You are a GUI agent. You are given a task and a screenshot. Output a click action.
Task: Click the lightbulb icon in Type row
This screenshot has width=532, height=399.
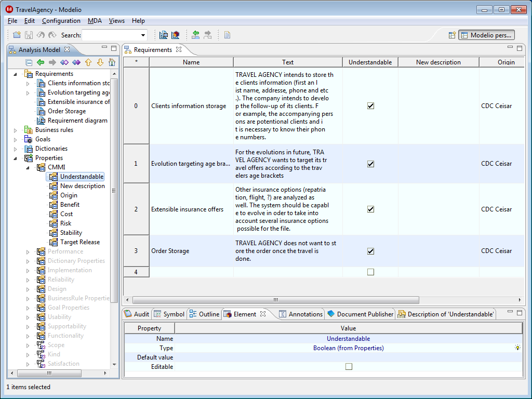pyautogui.click(x=517, y=348)
